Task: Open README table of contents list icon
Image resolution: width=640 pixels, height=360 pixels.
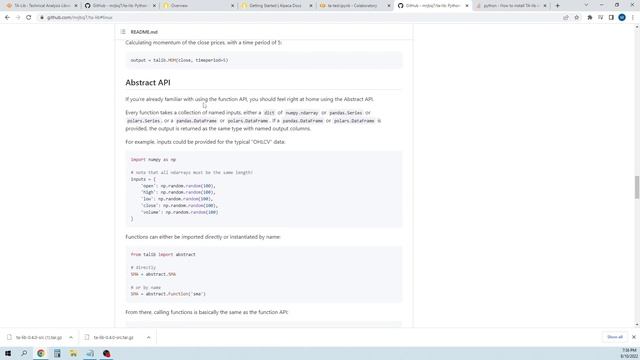Action: (x=123, y=32)
